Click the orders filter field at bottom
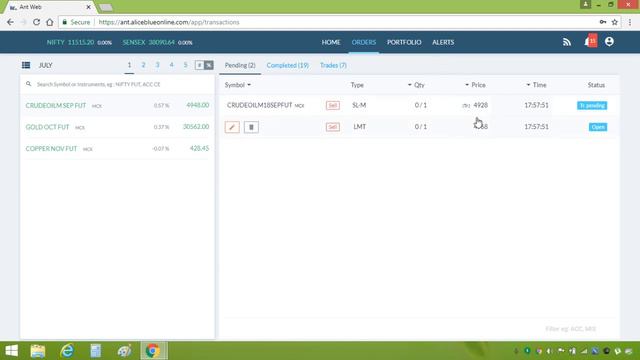 tap(571, 329)
